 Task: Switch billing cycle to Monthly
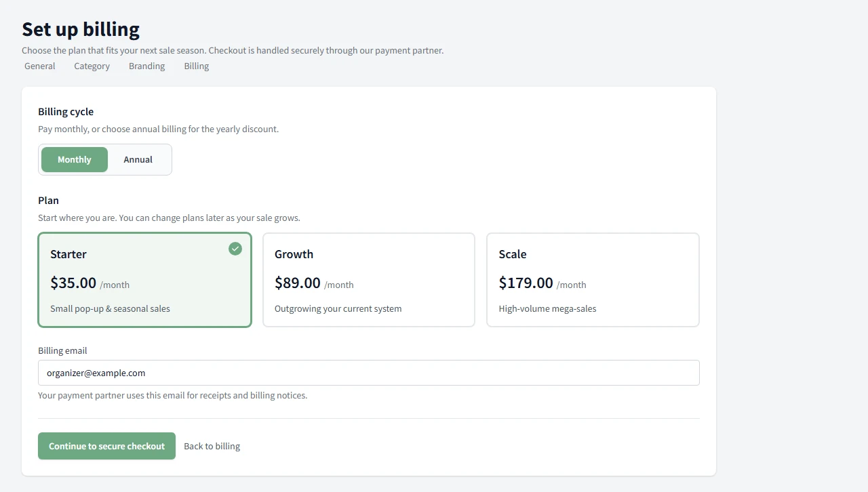75,160
